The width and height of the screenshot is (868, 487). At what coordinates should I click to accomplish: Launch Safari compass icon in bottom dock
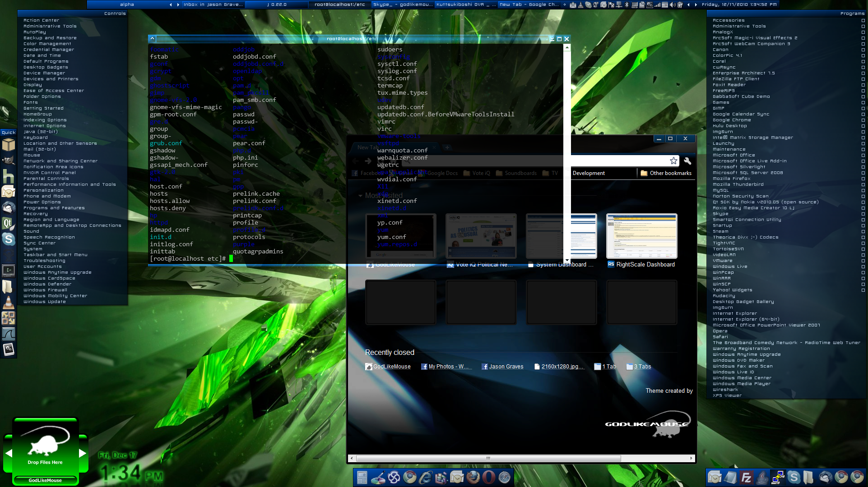point(505,477)
